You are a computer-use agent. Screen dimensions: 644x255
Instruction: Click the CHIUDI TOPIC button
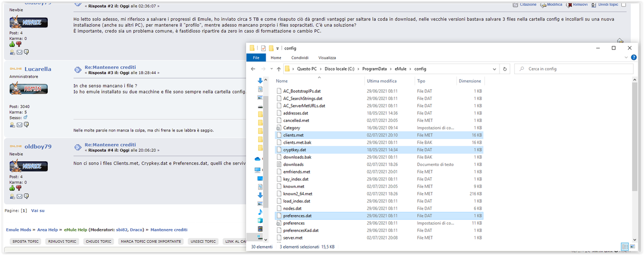click(x=99, y=241)
